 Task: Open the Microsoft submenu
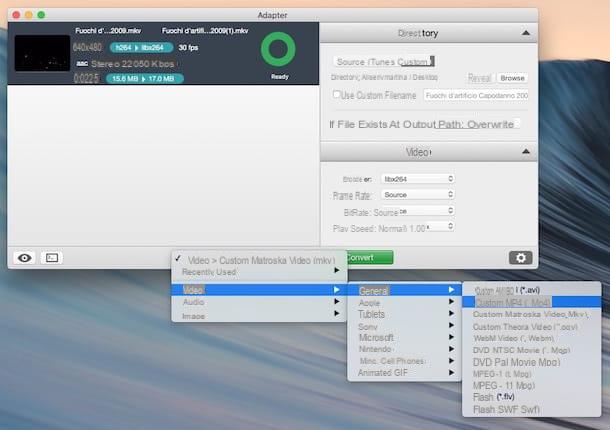(404, 337)
